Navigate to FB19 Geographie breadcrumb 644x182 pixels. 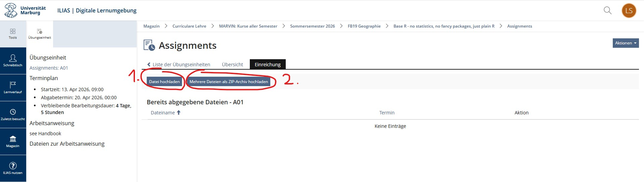coord(364,26)
